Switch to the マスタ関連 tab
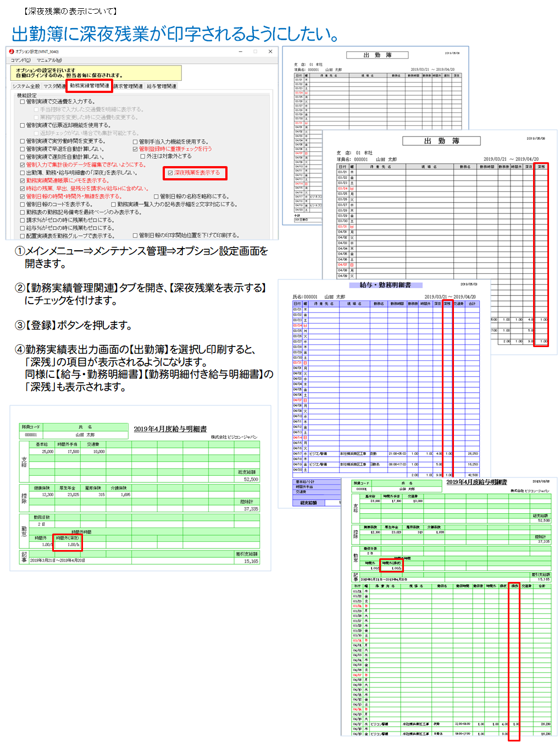The image size is (560, 742). [x=54, y=86]
